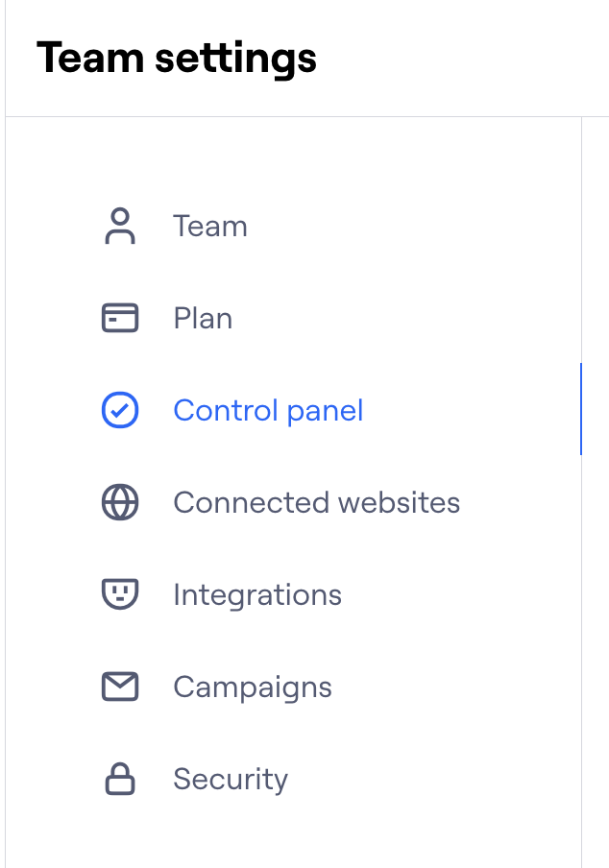The image size is (609, 868).
Task: Show the Security settings label
Action: [x=231, y=779]
